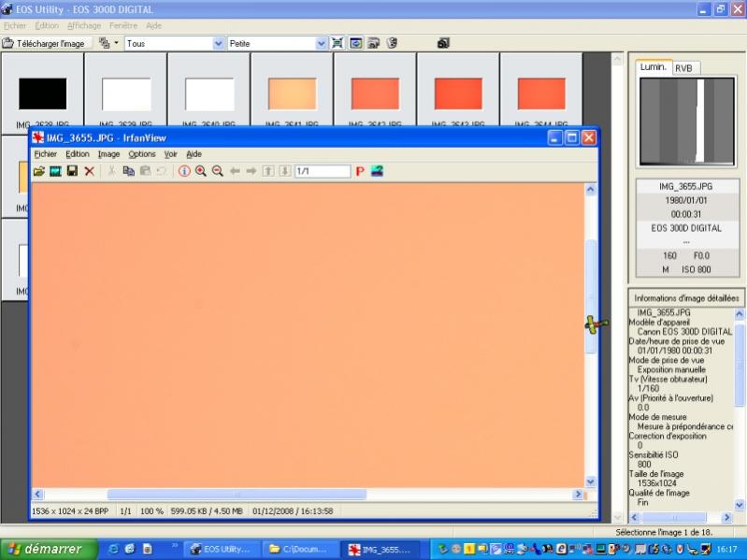Click the IrfanView about picture icon

[377, 171]
